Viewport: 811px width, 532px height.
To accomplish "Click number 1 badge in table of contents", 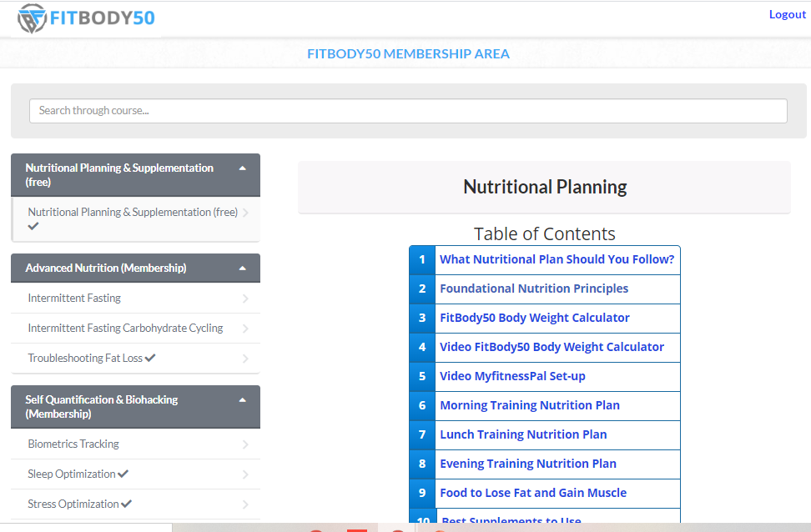I will click(x=422, y=259).
